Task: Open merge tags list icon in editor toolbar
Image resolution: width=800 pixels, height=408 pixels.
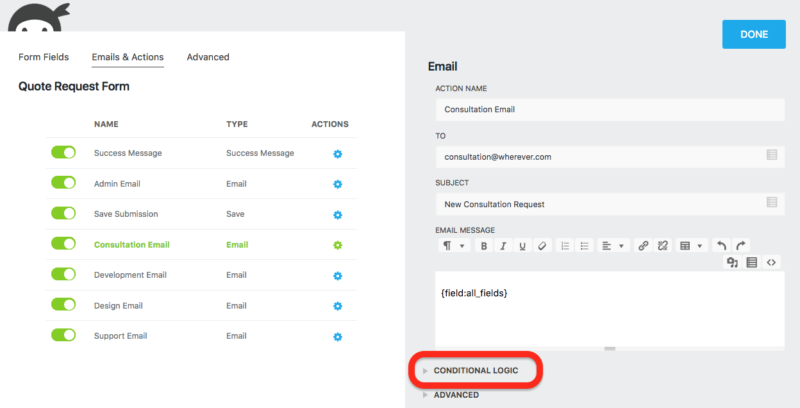Action: click(x=752, y=262)
